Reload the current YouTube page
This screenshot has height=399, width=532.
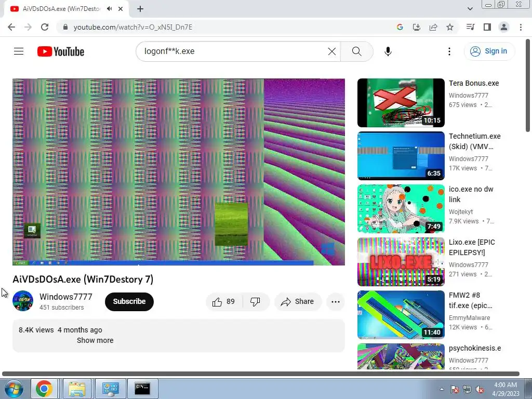(x=45, y=27)
